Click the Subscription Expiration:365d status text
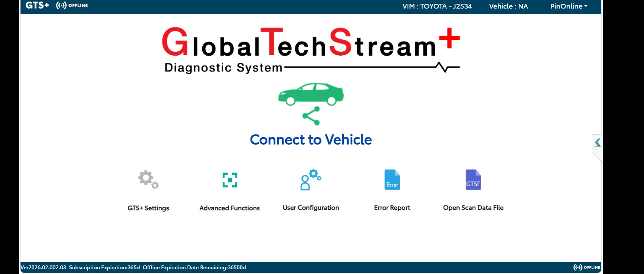644x274 pixels. [x=104, y=268]
